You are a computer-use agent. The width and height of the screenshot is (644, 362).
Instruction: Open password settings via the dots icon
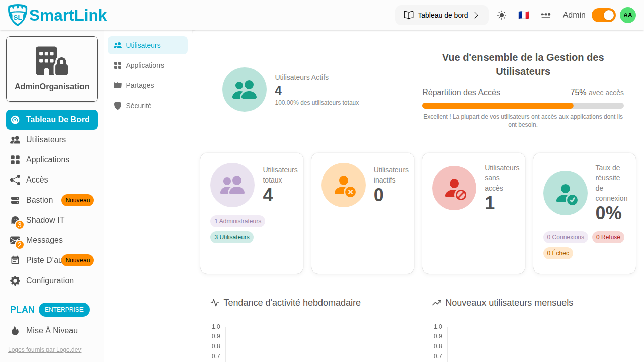coord(546,15)
